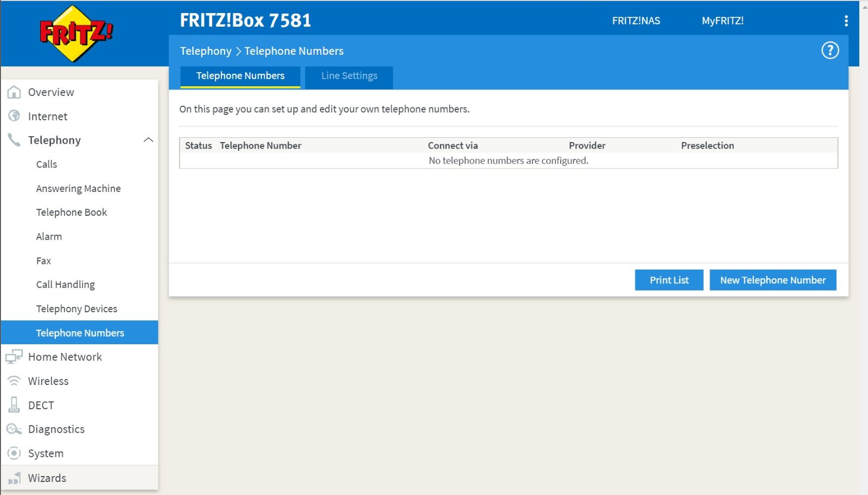
Task: Click the Telephony breadcrumb link
Action: 206,51
